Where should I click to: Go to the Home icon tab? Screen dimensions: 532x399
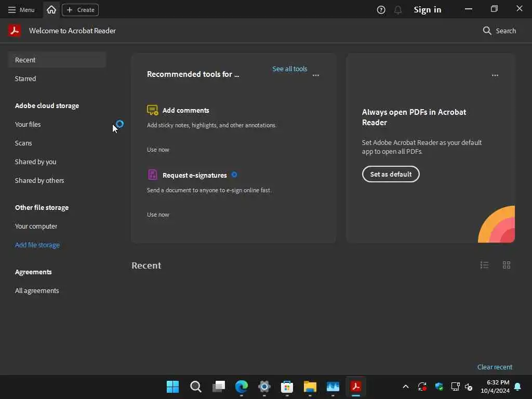coord(51,9)
